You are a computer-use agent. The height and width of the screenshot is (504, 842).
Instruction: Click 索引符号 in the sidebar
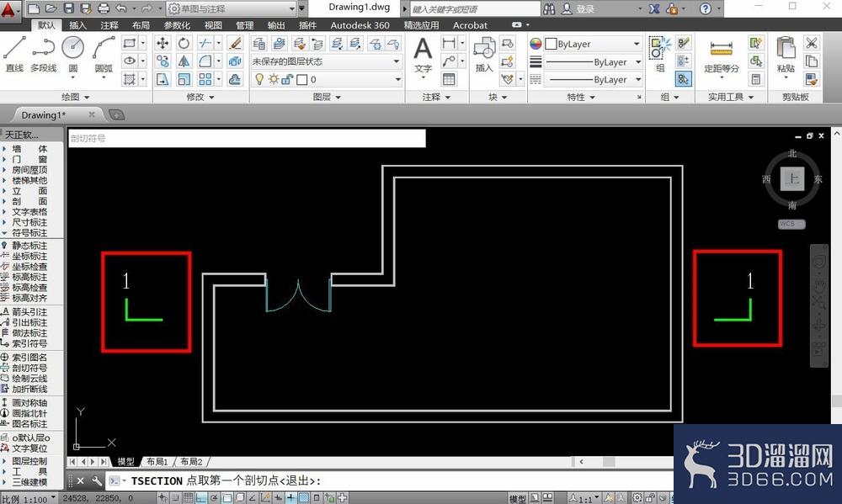coord(29,343)
